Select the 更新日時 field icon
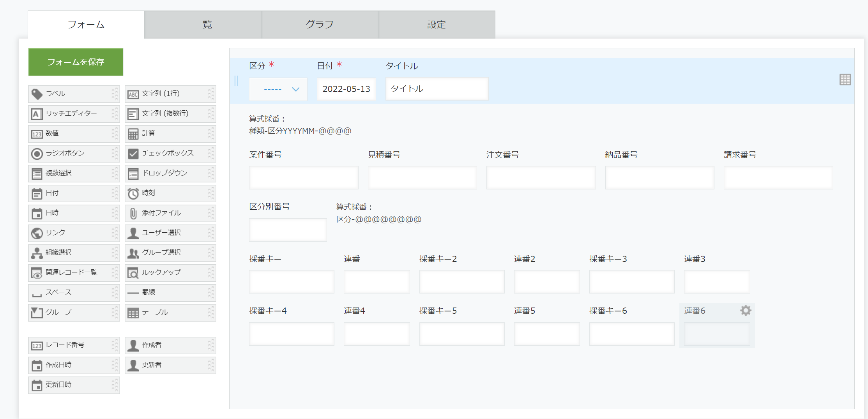 (x=37, y=385)
